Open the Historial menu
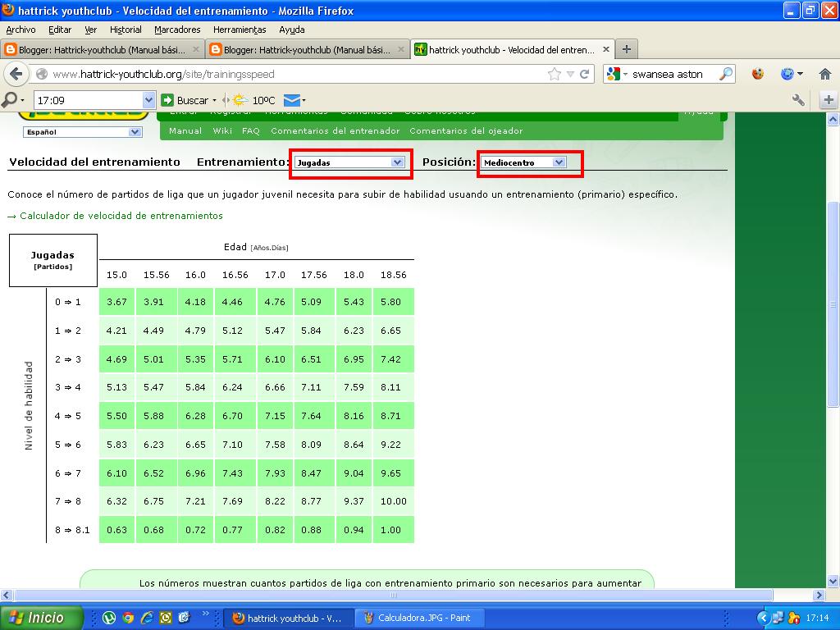840x630 pixels. [x=126, y=30]
